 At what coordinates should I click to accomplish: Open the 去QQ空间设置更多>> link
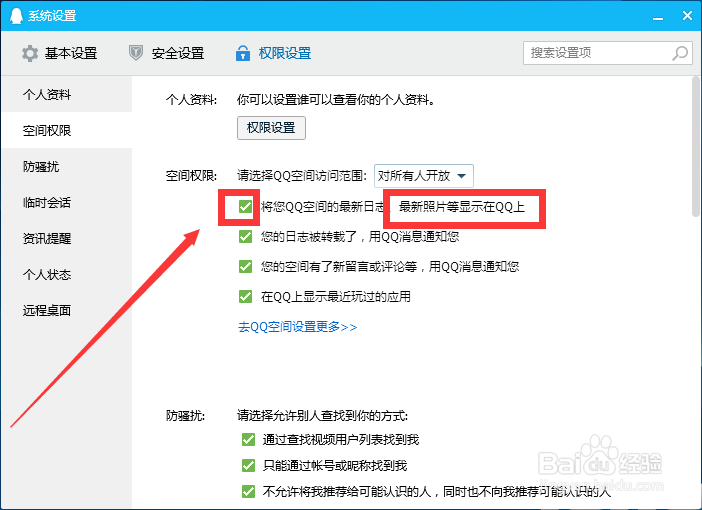pyautogui.click(x=297, y=327)
